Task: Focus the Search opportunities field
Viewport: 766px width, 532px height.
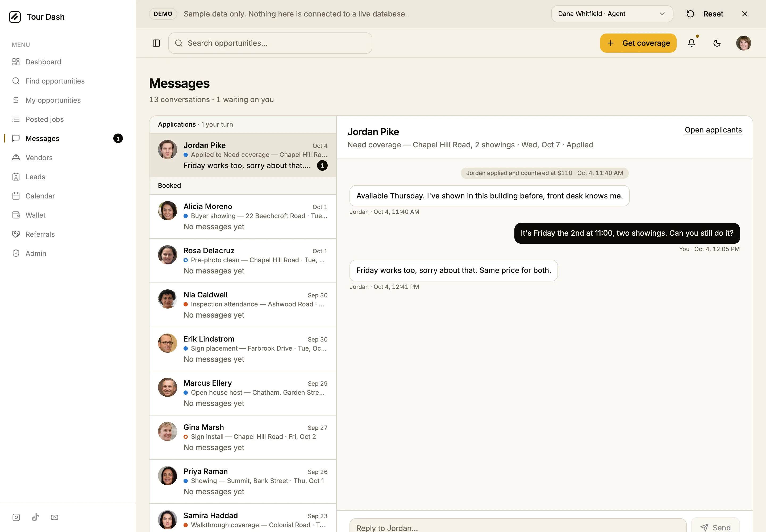Action: [270, 43]
